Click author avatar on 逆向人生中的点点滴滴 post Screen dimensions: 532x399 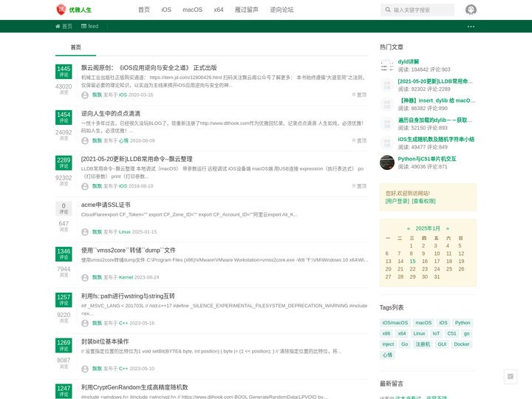click(x=85, y=141)
